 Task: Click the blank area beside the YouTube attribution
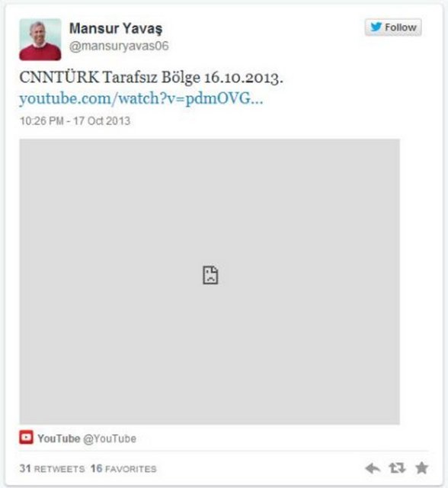click(280, 438)
